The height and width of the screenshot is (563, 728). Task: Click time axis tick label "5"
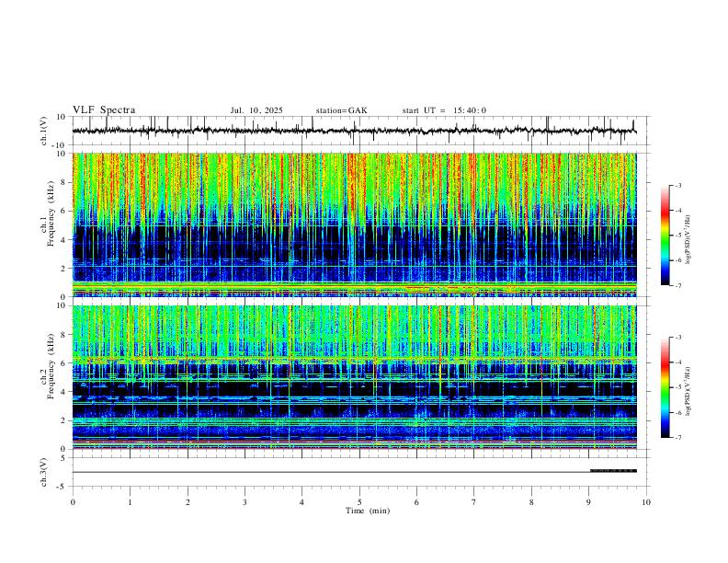point(359,502)
